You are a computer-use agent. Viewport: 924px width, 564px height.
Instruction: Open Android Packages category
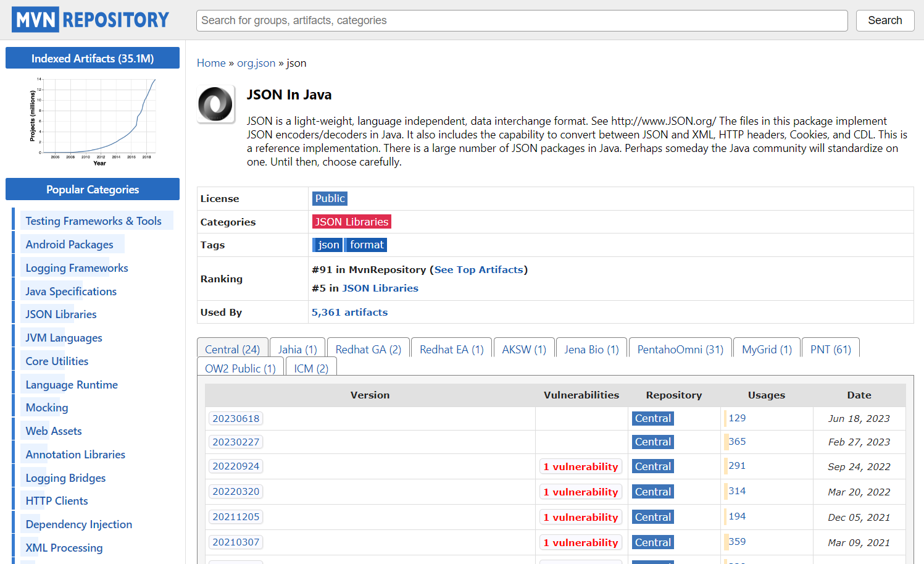69,245
